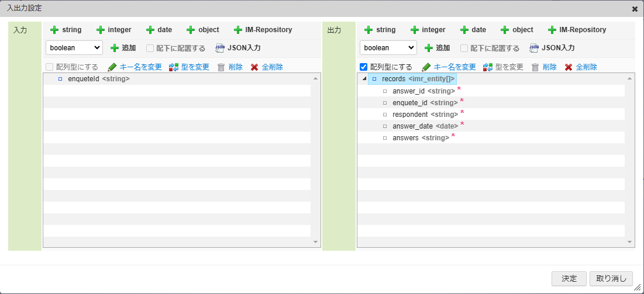Viewport: 644px width, 294px height.
Task: Open the boolean type dropdown in output panel
Action: pyautogui.click(x=388, y=48)
